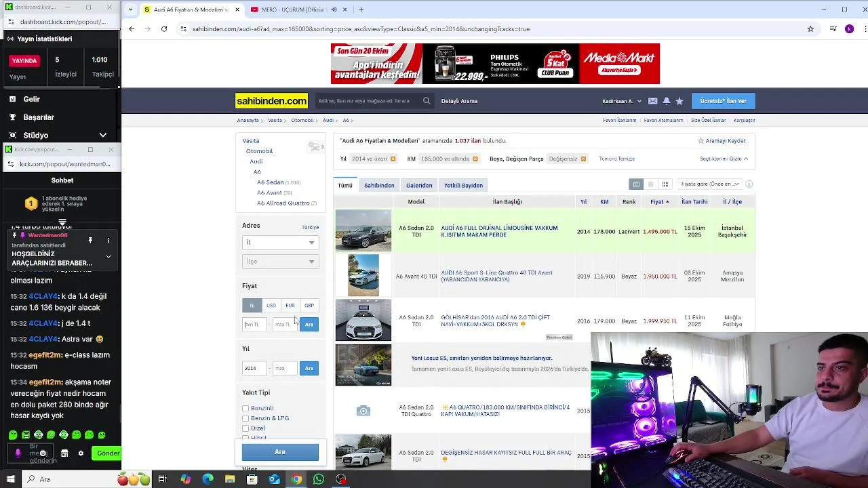Image resolution: width=868 pixels, height=488 pixels.
Task: Switch to the Galeriden tab
Action: 419,185
